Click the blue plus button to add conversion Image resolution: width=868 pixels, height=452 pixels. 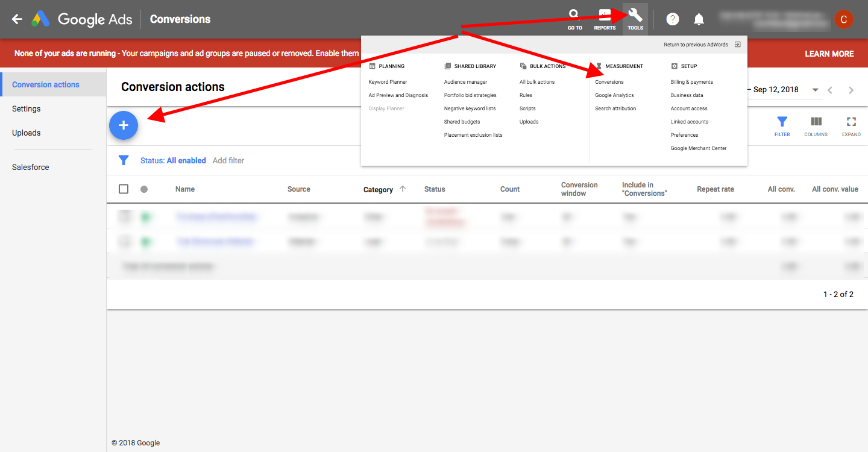point(124,125)
